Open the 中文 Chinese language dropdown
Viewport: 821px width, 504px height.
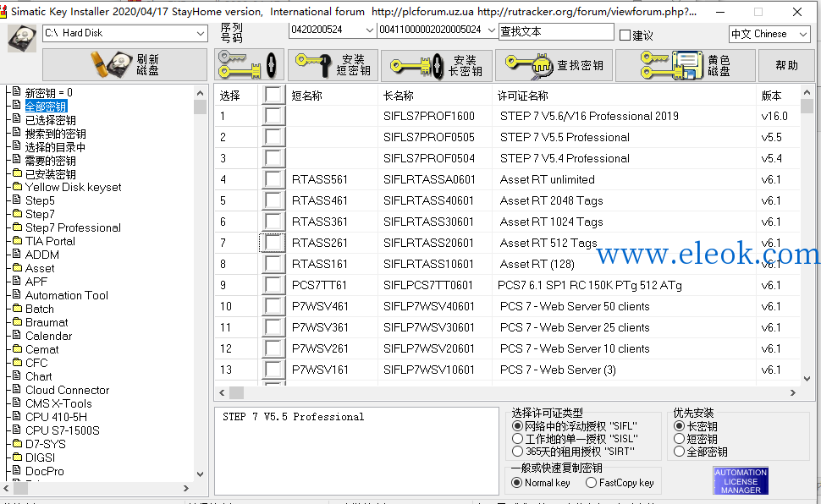[x=803, y=35]
